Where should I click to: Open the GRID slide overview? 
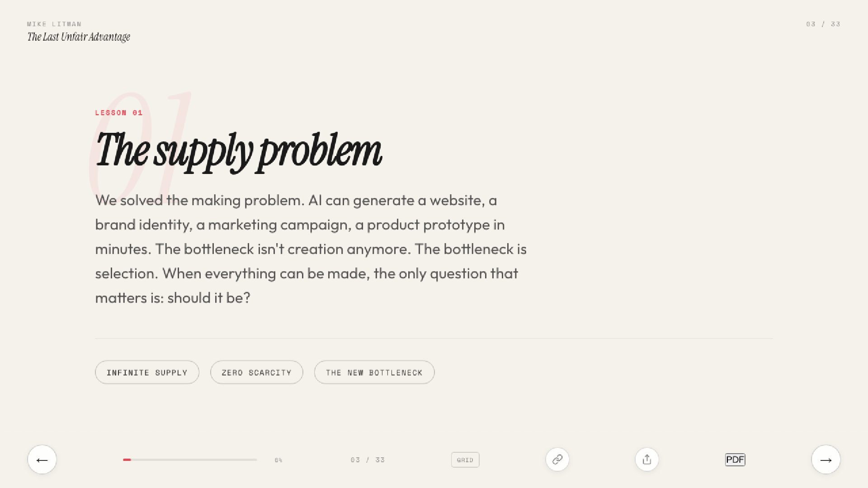pyautogui.click(x=465, y=460)
